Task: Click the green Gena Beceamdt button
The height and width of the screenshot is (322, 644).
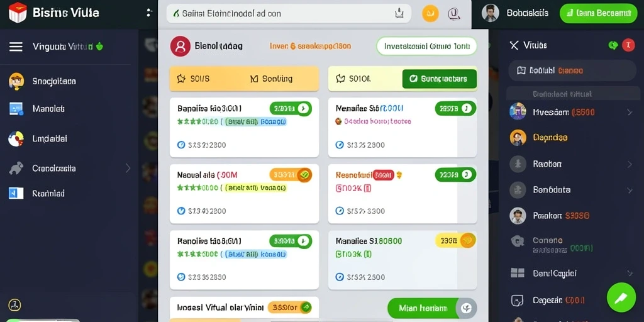Action: tap(598, 13)
